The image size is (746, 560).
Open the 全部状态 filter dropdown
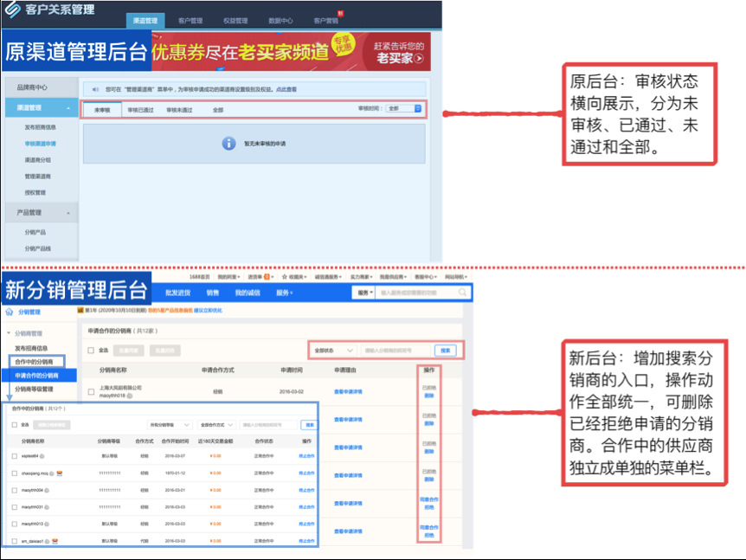click(x=333, y=351)
